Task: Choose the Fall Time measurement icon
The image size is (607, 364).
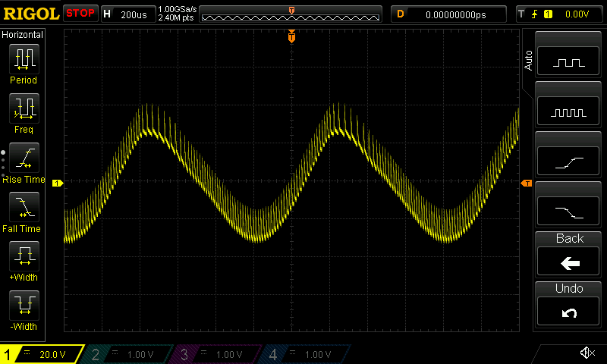Action: tap(24, 207)
